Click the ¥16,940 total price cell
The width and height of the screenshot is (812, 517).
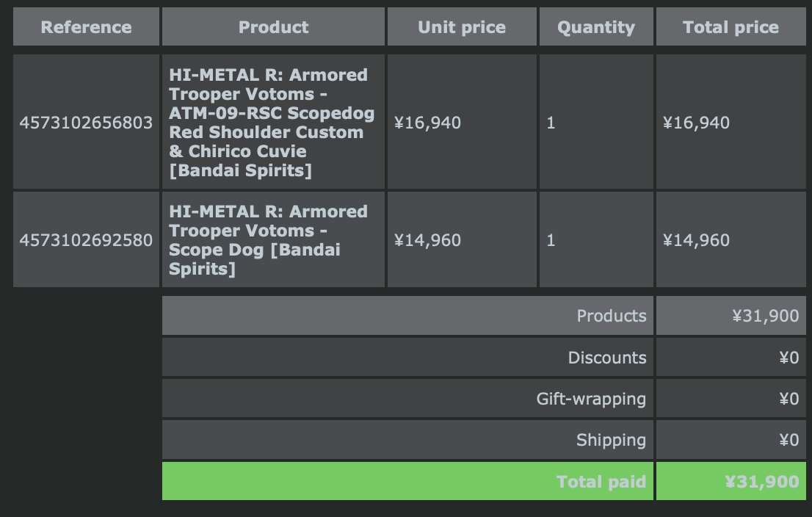(x=696, y=123)
